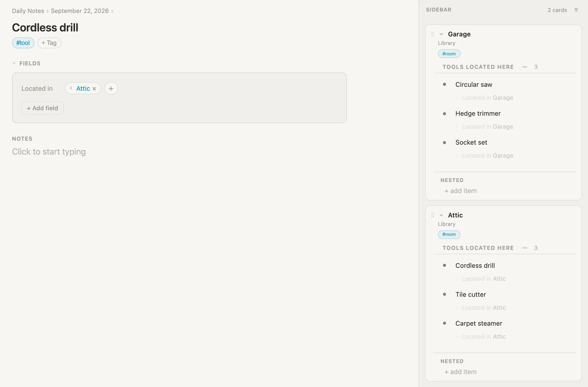588x387 pixels.
Task: Collapse the FIELDS section
Action: click(x=14, y=63)
